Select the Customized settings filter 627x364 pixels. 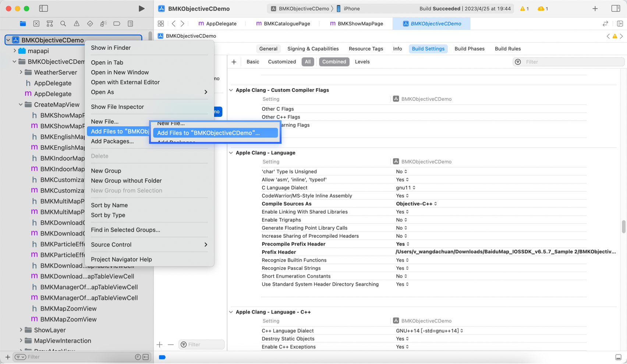(x=282, y=62)
